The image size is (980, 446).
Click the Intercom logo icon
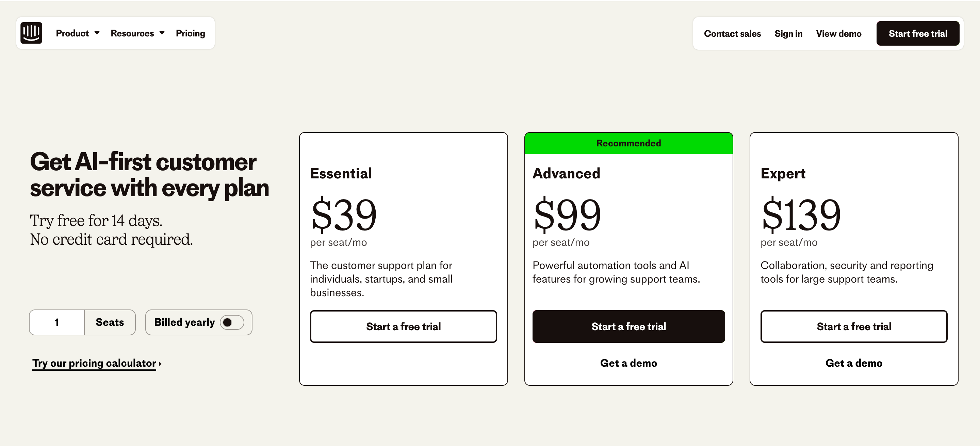31,33
